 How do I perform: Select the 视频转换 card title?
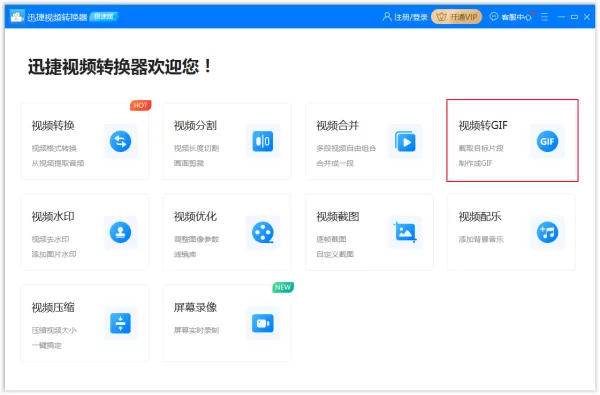[x=53, y=126]
